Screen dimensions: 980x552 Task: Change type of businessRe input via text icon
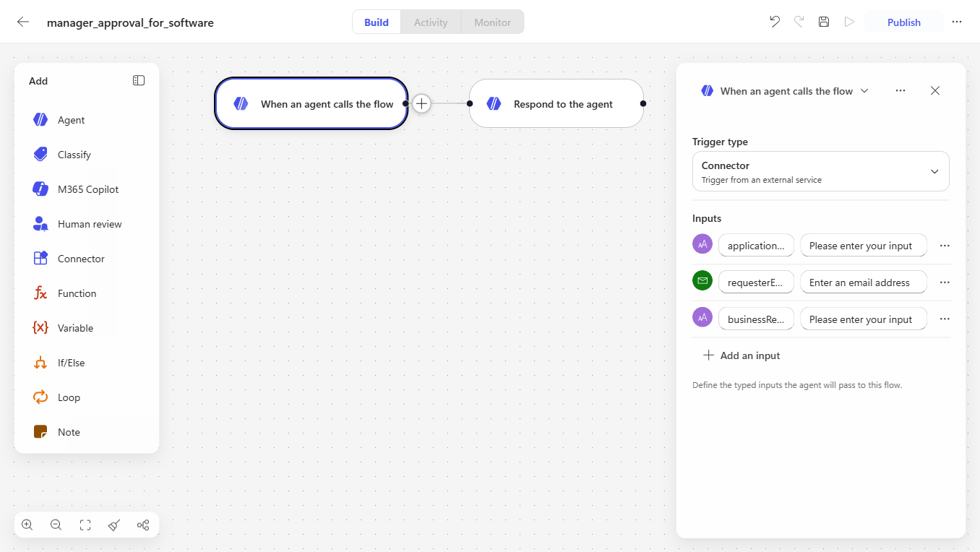[x=702, y=318]
